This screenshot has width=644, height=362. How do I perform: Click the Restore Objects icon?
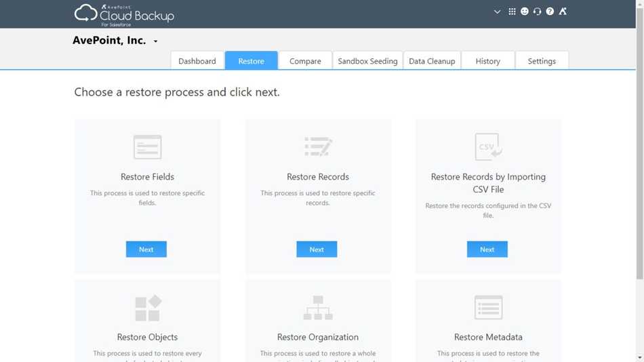(148, 308)
